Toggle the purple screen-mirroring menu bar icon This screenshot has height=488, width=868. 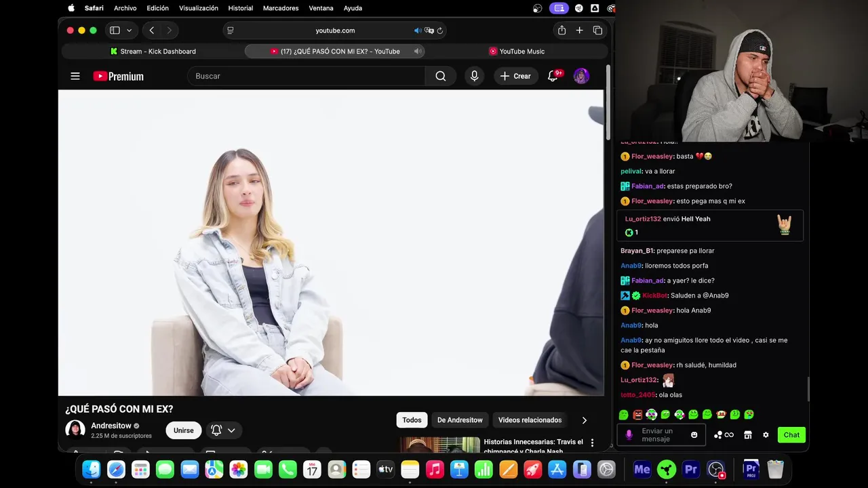pyautogui.click(x=559, y=8)
